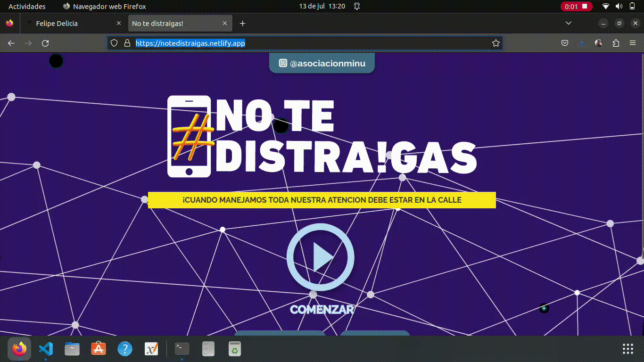Open the math formula editor dock icon
The width and height of the screenshot is (644, 362).
point(151,349)
